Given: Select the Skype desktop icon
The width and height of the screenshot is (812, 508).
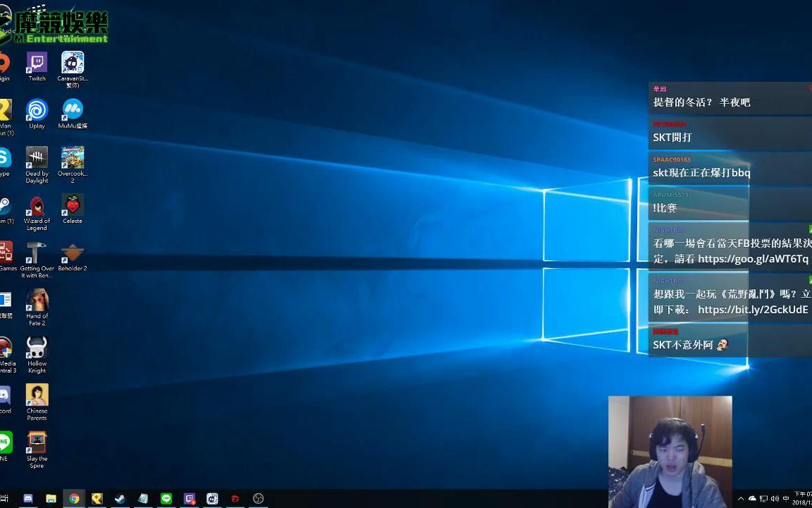Looking at the screenshot, I should pos(4,161).
